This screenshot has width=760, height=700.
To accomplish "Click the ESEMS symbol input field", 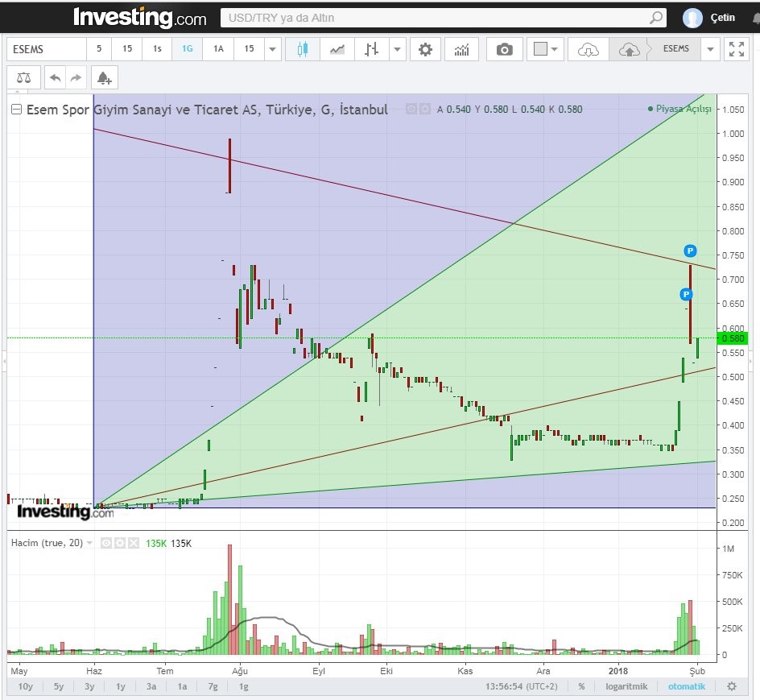I will pyautogui.click(x=47, y=49).
